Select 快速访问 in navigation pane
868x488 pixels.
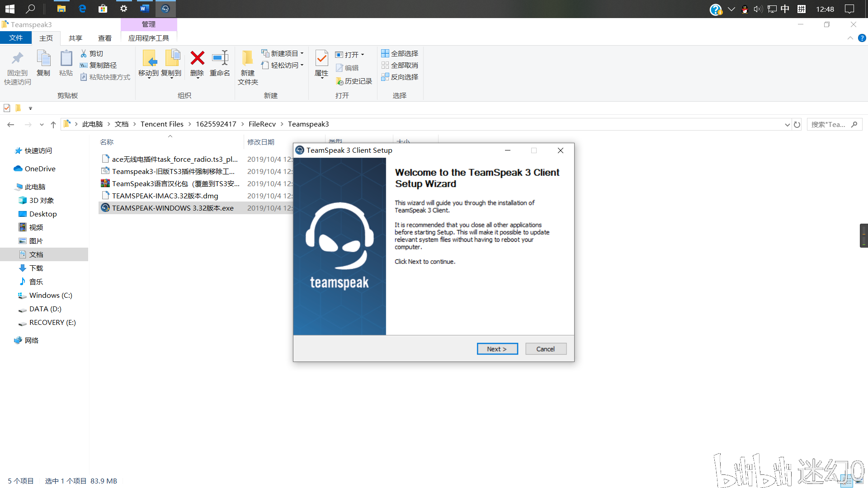(x=38, y=150)
